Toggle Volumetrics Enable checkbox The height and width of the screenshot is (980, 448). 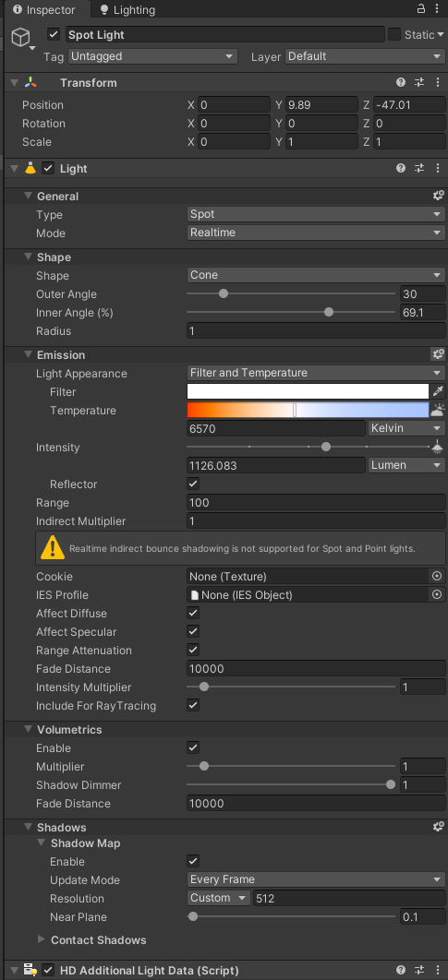click(193, 747)
